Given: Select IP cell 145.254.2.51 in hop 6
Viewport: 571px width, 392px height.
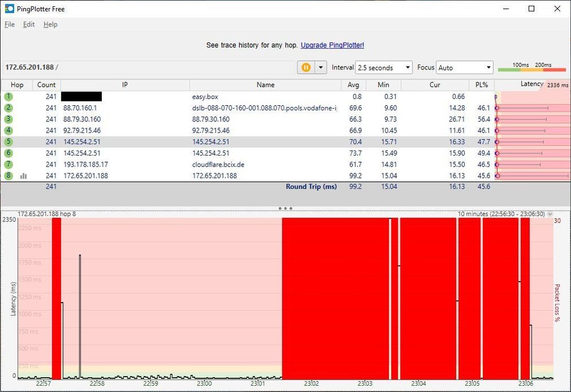Looking at the screenshot, I should point(82,153).
